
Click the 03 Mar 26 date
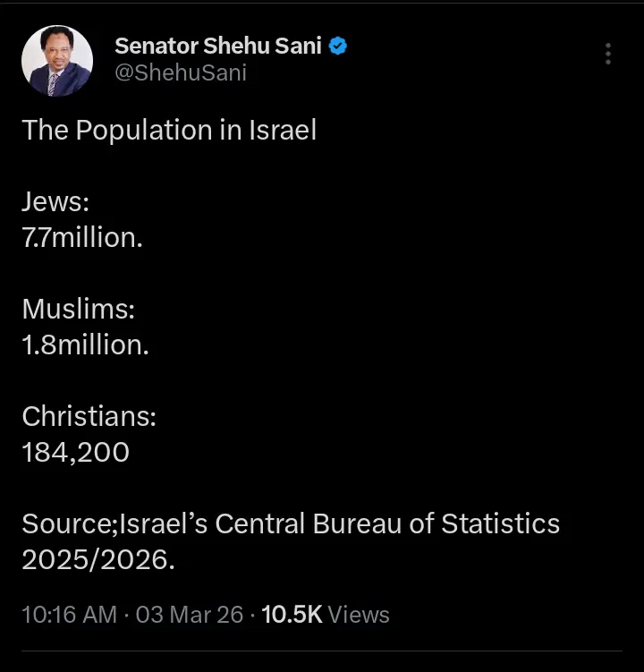tap(189, 615)
